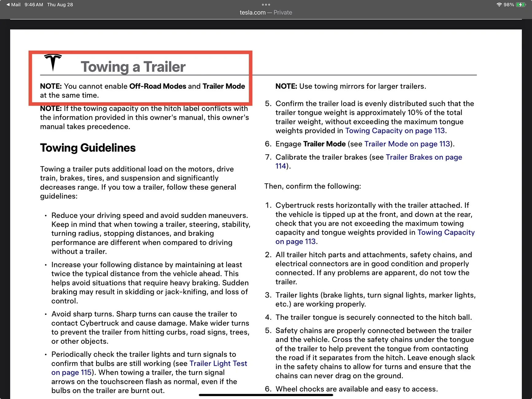Tap the 'Periodically check the trailer lights' bullet
The width and height of the screenshot is (532, 399).
[149, 373]
